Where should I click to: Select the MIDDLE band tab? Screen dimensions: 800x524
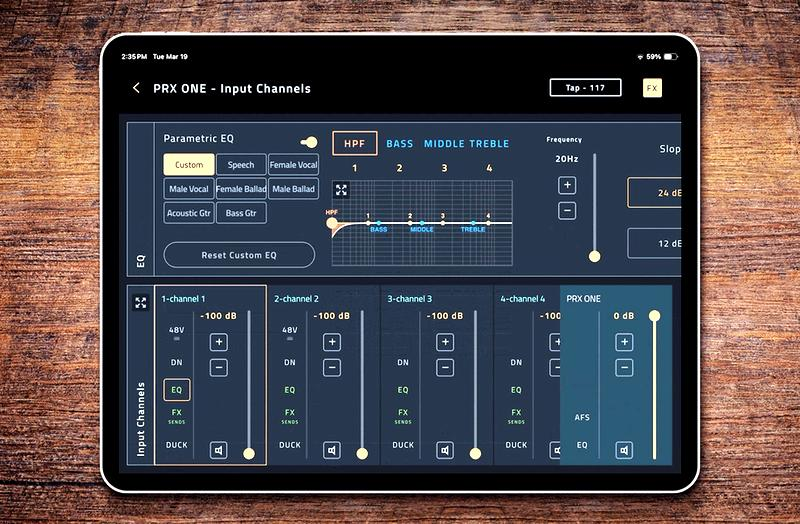pos(444,144)
